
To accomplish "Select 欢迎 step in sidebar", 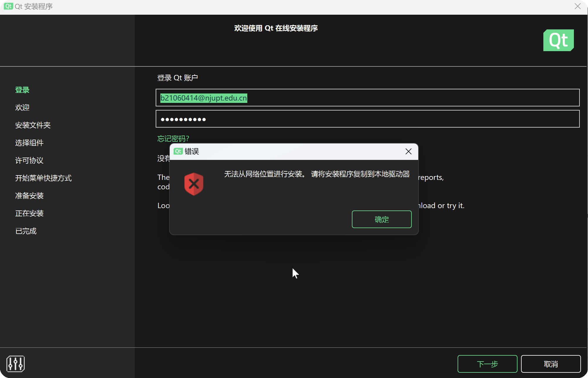I will click(x=22, y=108).
